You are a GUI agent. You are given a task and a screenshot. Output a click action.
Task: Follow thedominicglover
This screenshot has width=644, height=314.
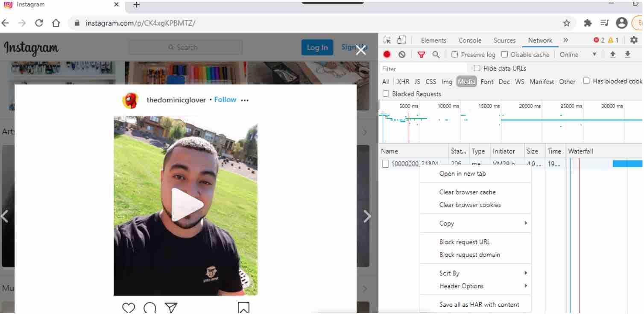[225, 100]
